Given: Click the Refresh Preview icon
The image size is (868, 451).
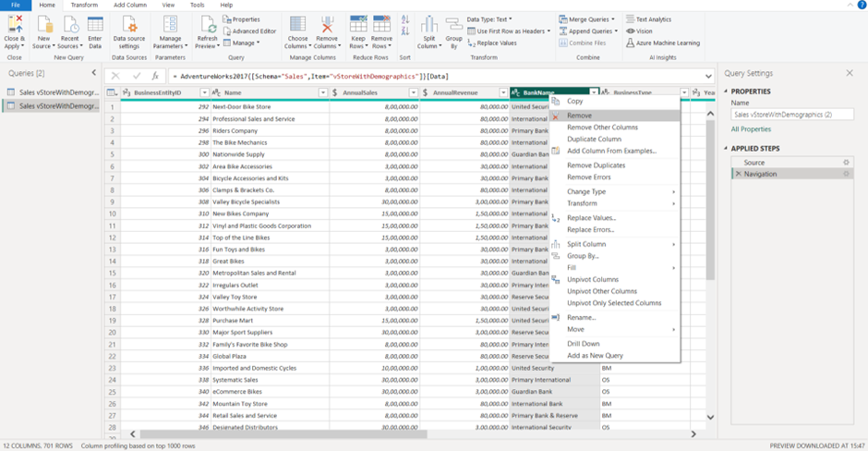Looking at the screenshot, I should tap(208, 26).
